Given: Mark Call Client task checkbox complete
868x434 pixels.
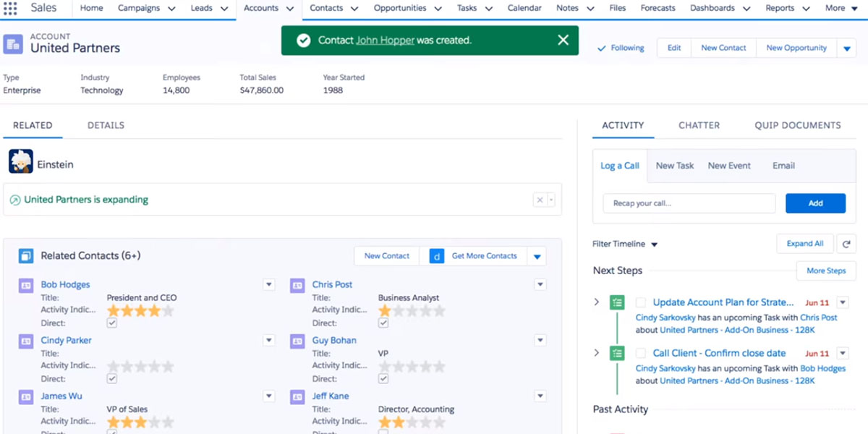Looking at the screenshot, I should (640, 354).
